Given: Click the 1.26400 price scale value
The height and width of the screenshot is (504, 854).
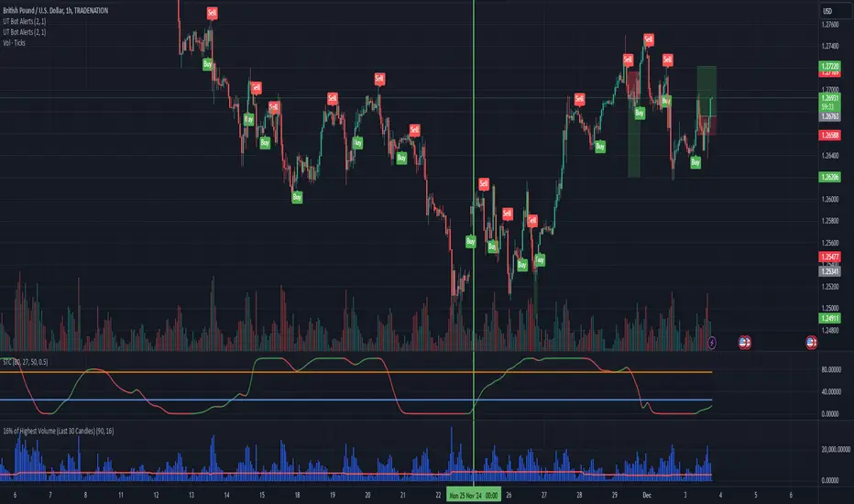Looking at the screenshot, I should click(x=830, y=155).
